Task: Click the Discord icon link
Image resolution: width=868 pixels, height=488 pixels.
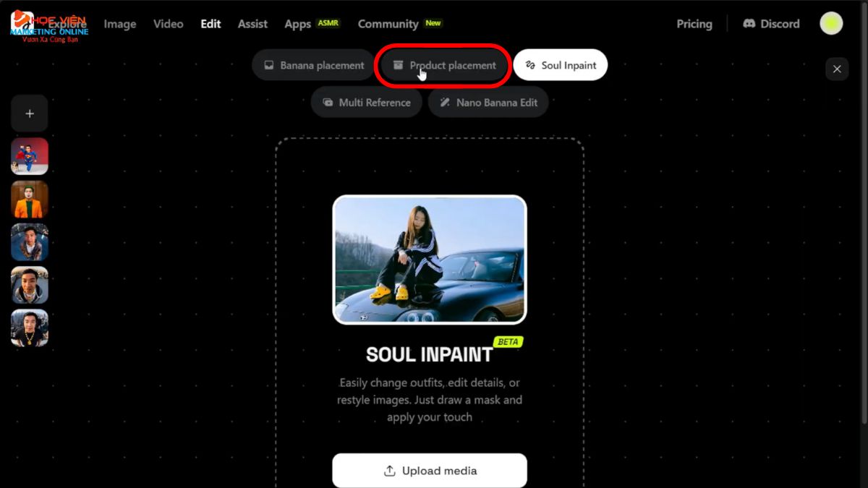Action: pyautogui.click(x=771, y=24)
